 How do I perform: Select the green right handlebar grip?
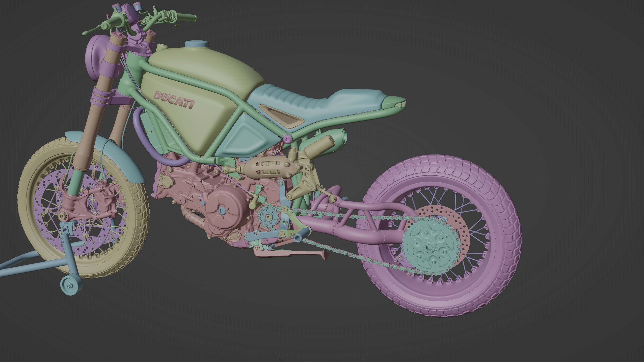pos(187,17)
